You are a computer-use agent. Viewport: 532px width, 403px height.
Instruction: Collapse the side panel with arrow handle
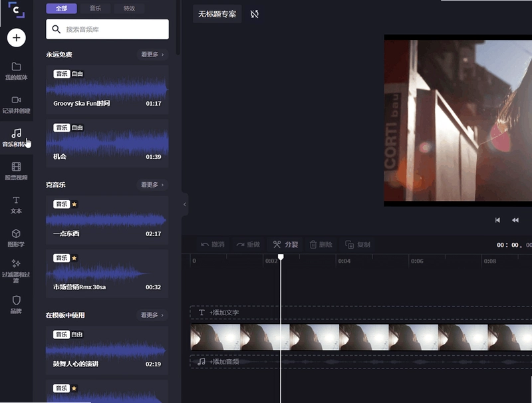coord(185,204)
